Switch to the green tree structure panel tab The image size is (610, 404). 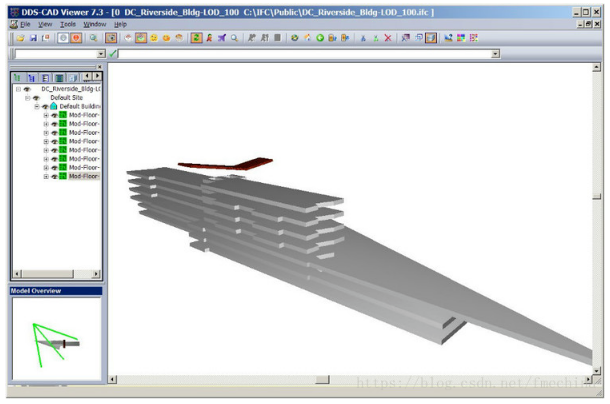[17, 77]
